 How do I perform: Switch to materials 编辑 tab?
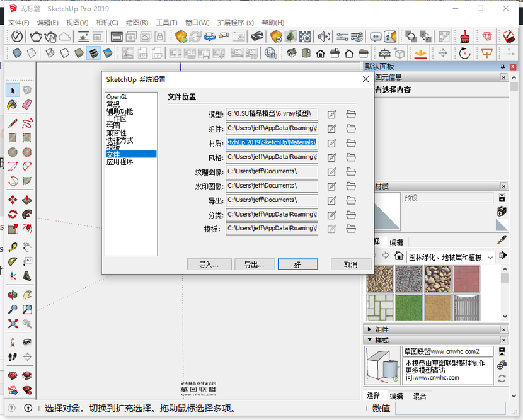[x=396, y=242]
